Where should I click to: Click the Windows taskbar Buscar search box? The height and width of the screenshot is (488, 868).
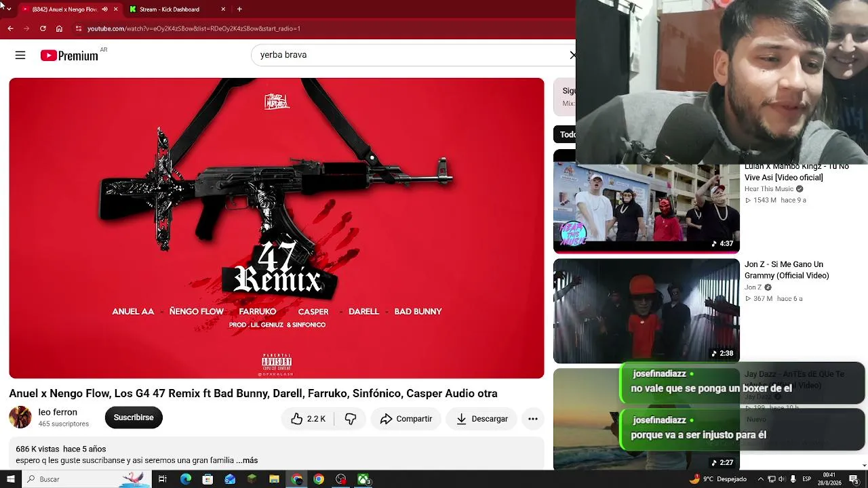(x=88, y=479)
